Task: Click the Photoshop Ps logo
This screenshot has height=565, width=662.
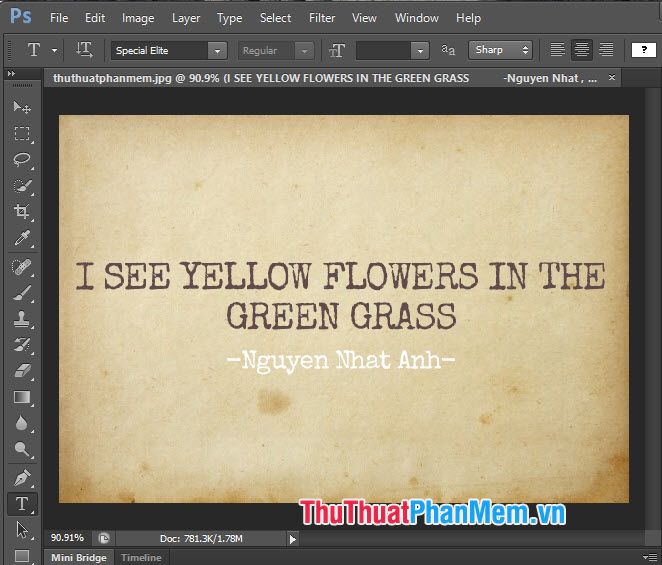Action: point(21,17)
